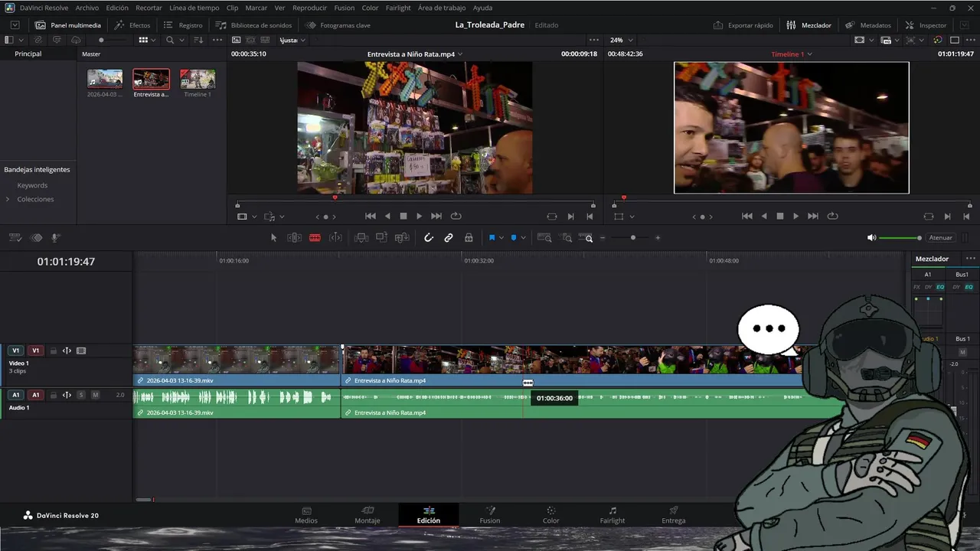Open the Ayuda menu
Viewport: 980px width, 551px height.
point(483,8)
